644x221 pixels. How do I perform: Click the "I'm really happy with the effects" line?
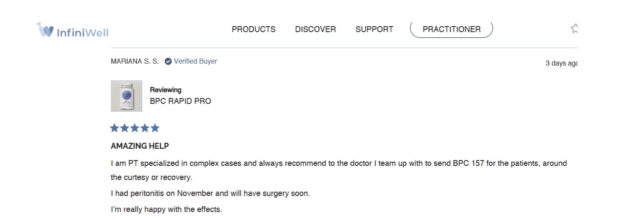pos(166,209)
